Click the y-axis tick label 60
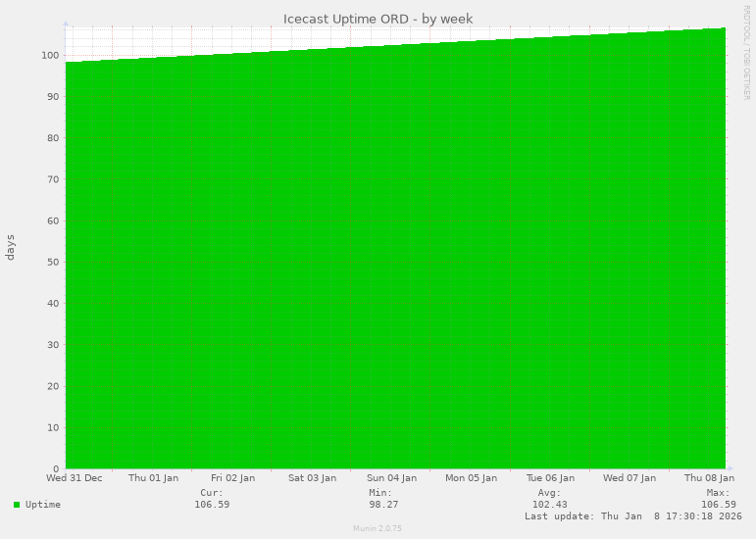The height and width of the screenshot is (539, 756). click(x=53, y=221)
